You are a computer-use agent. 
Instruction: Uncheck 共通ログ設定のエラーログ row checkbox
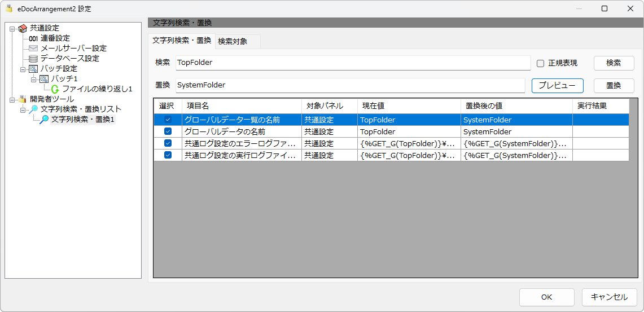pyautogui.click(x=168, y=143)
